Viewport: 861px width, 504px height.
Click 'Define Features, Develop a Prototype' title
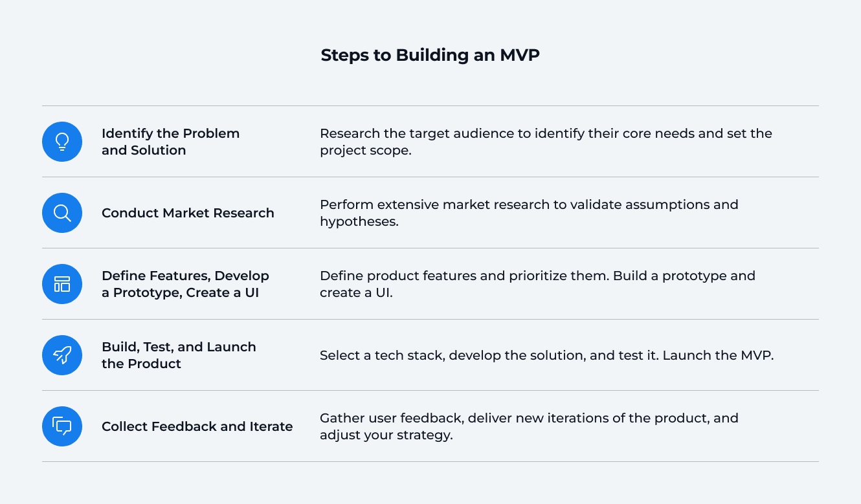(185, 284)
